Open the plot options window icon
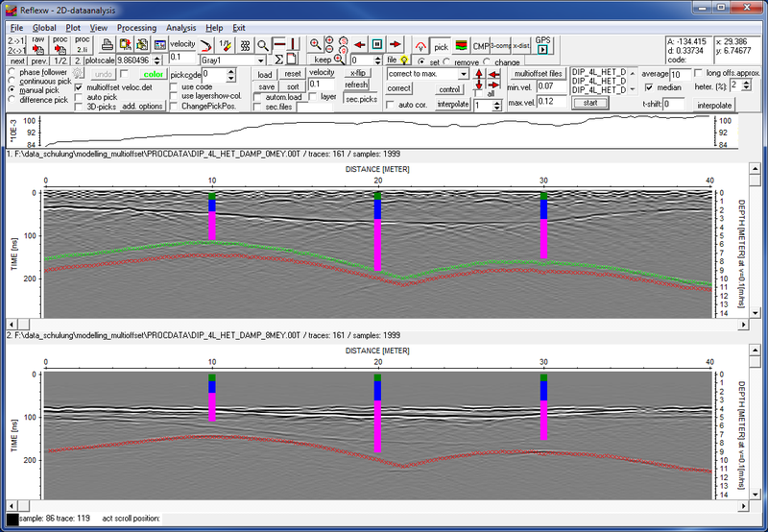This screenshot has width=768, height=532. pyautogui.click(x=159, y=45)
